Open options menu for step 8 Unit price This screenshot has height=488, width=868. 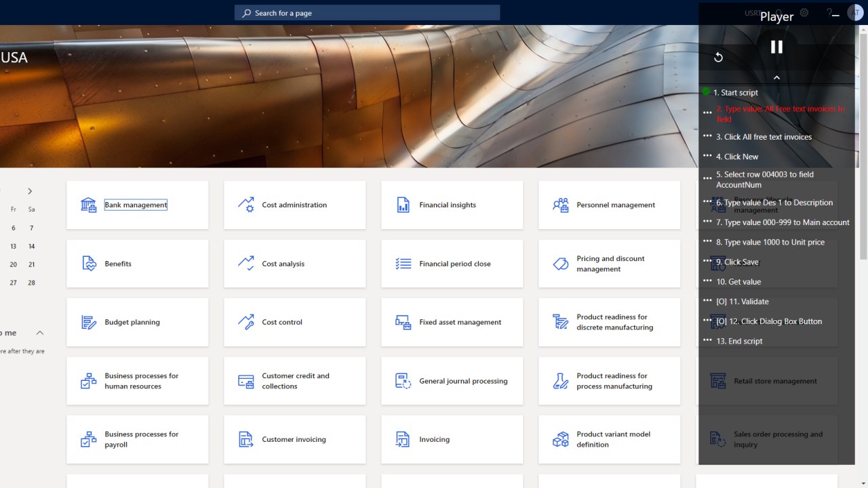[707, 241]
